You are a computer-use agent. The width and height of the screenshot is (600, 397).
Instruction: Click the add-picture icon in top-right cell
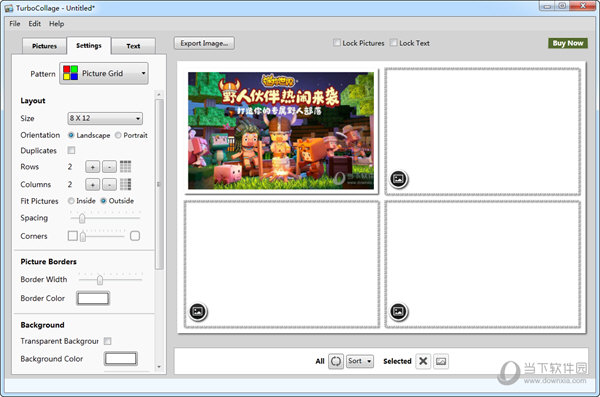point(398,179)
